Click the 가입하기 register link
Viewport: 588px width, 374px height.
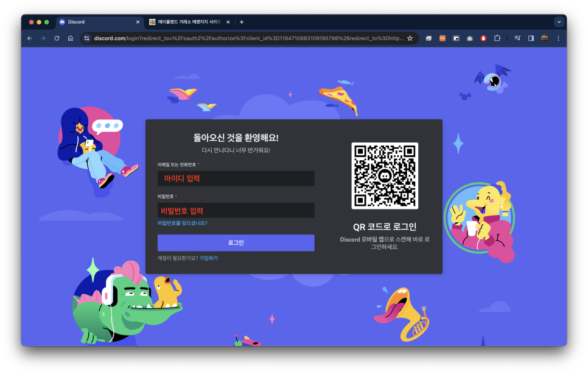point(209,258)
